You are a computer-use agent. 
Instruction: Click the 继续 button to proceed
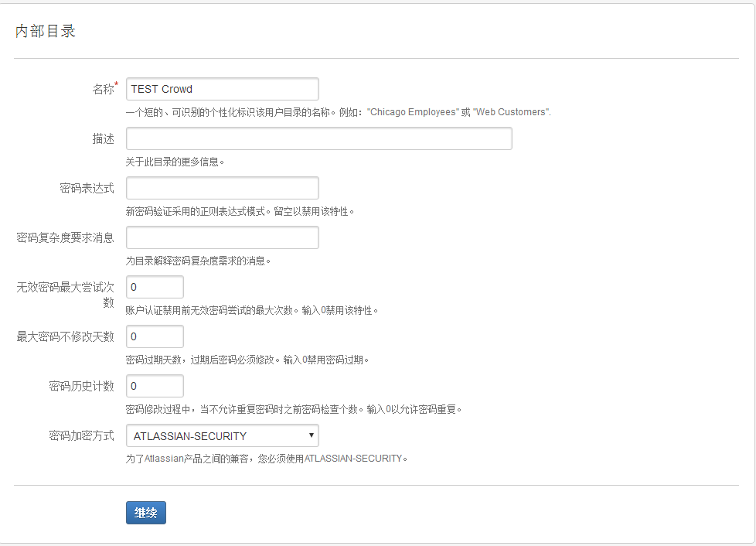coord(145,512)
